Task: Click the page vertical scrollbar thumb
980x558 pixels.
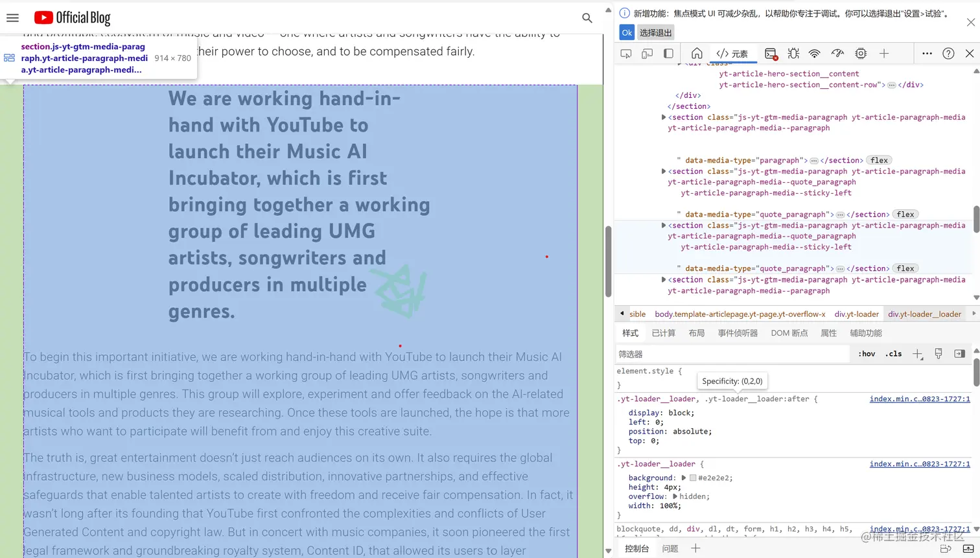Action: coord(609,261)
